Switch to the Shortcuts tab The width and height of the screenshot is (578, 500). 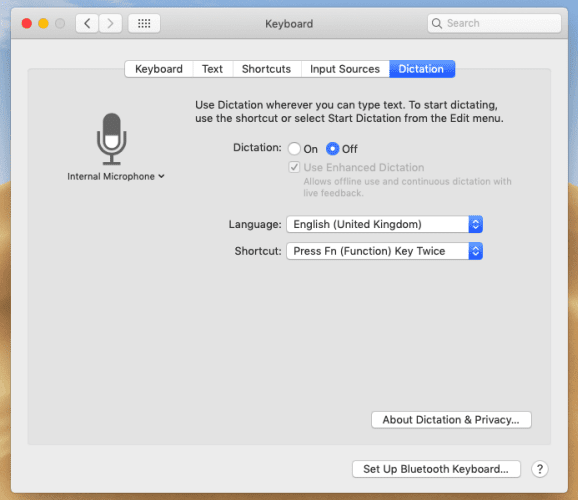tap(267, 69)
